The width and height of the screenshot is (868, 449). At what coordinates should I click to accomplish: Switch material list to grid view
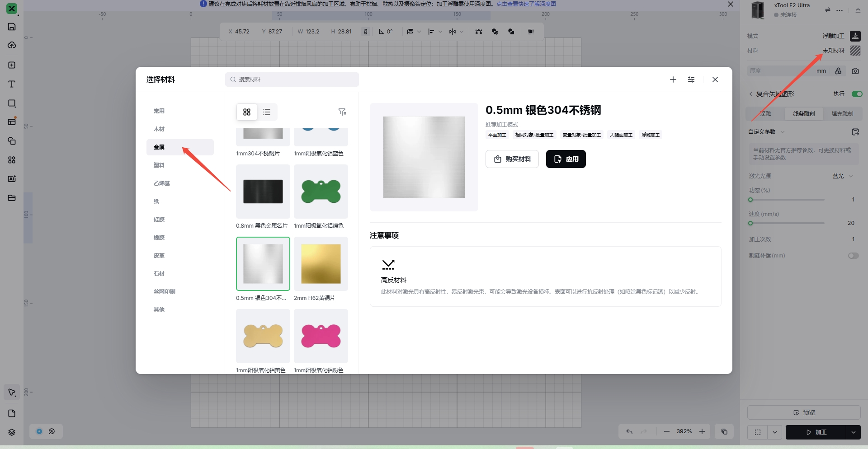pos(247,112)
